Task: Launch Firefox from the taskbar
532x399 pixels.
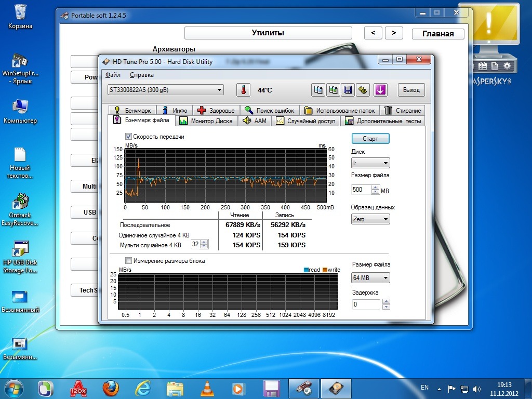Action: coord(111,389)
